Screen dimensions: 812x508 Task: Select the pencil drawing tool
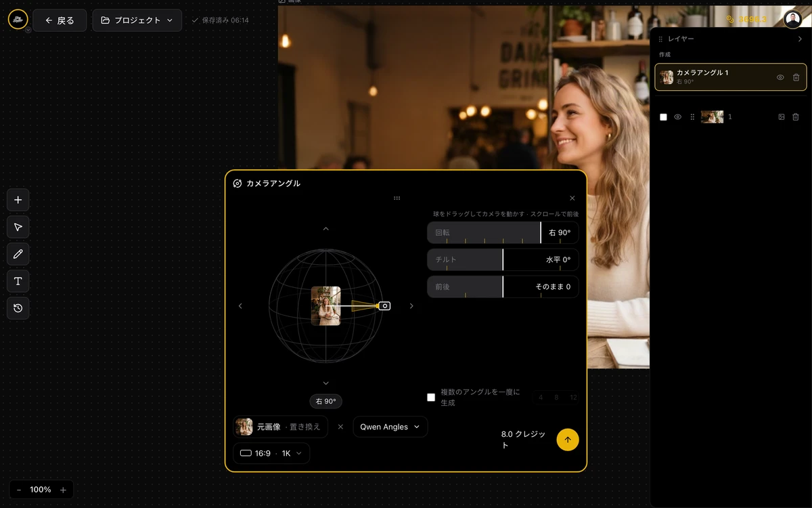point(18,254)
